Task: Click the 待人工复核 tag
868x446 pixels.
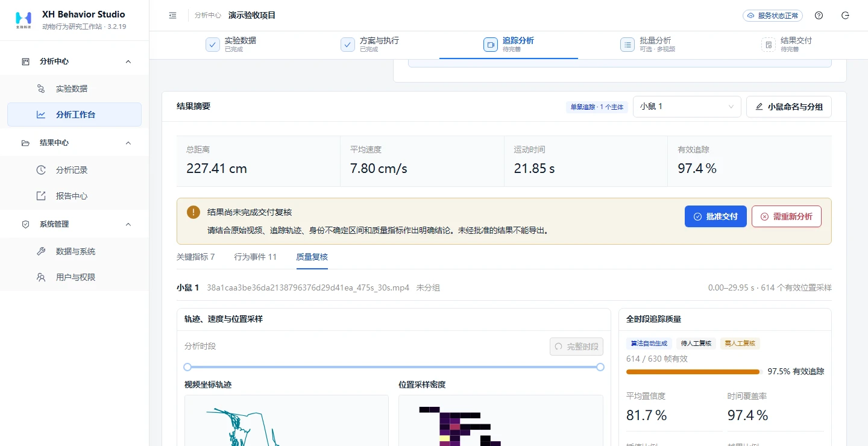Action: point(696,344)
